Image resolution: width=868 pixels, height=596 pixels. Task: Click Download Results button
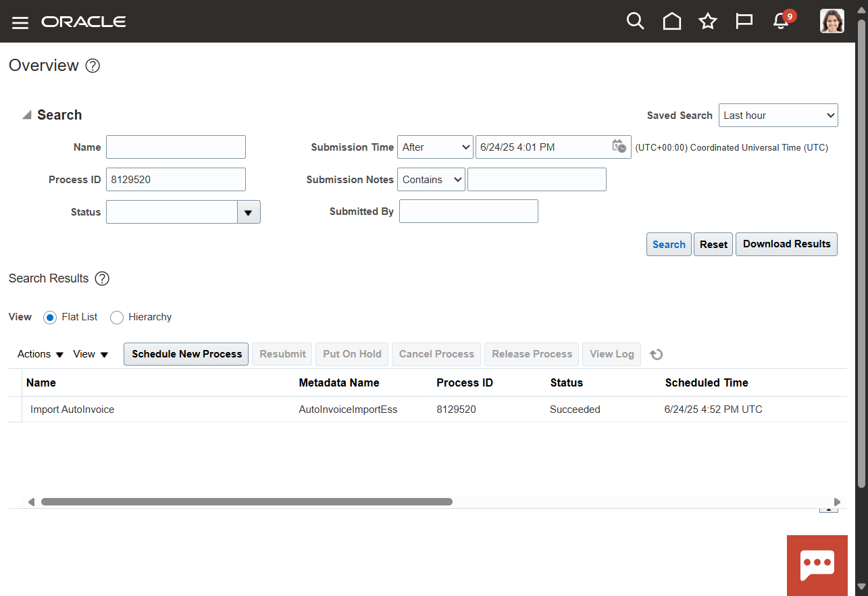click(787, 245)
